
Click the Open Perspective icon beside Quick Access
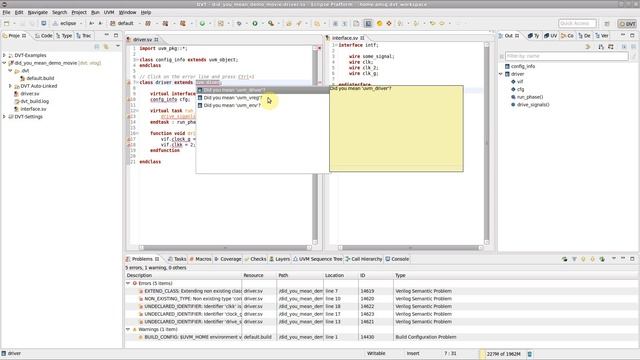(x=607, y=24)
